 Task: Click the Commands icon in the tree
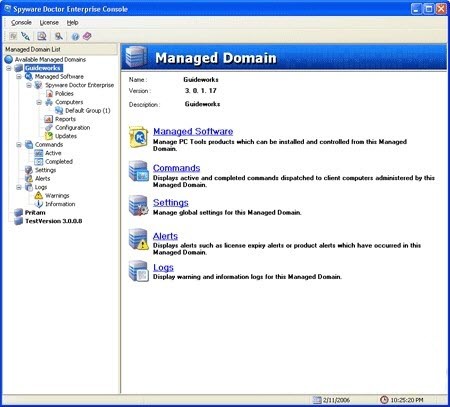29,145
